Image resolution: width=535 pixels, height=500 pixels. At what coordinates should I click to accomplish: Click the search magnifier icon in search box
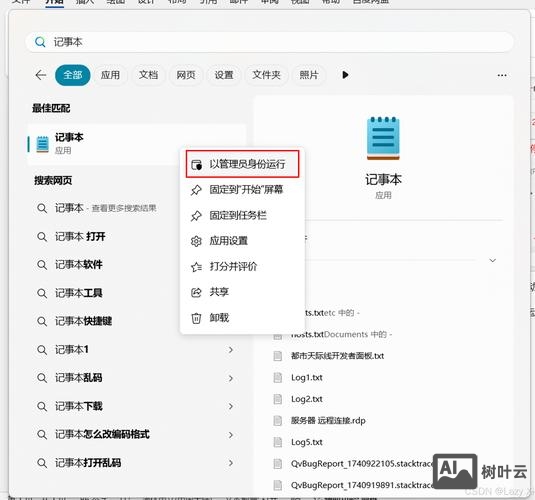click(x=40, y=42)
